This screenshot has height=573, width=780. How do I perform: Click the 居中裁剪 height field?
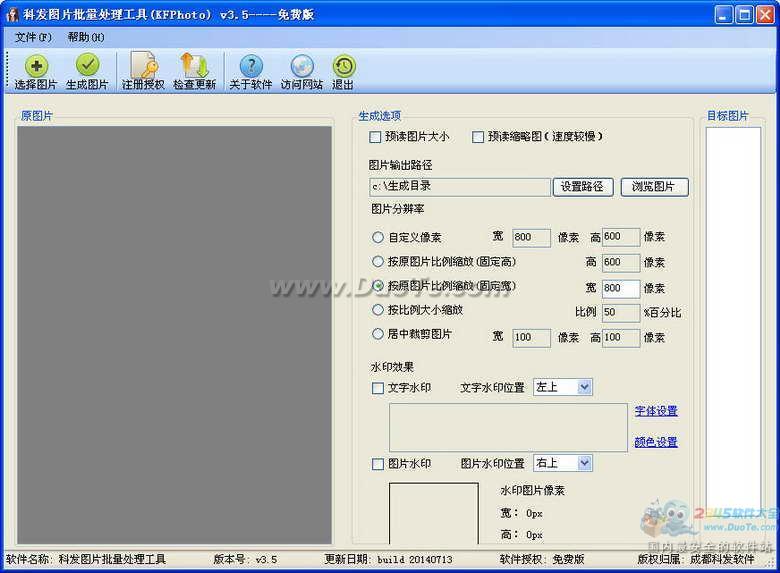click(621, 338)
